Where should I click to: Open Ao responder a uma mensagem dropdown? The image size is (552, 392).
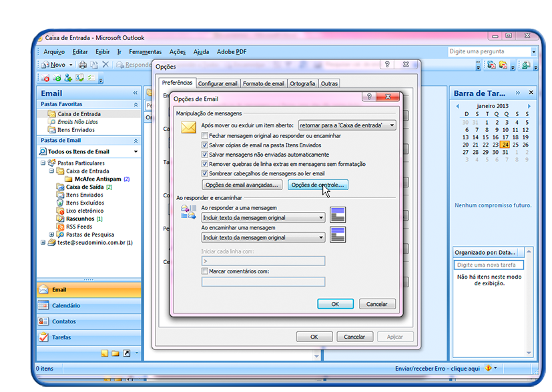click(264, 217)
